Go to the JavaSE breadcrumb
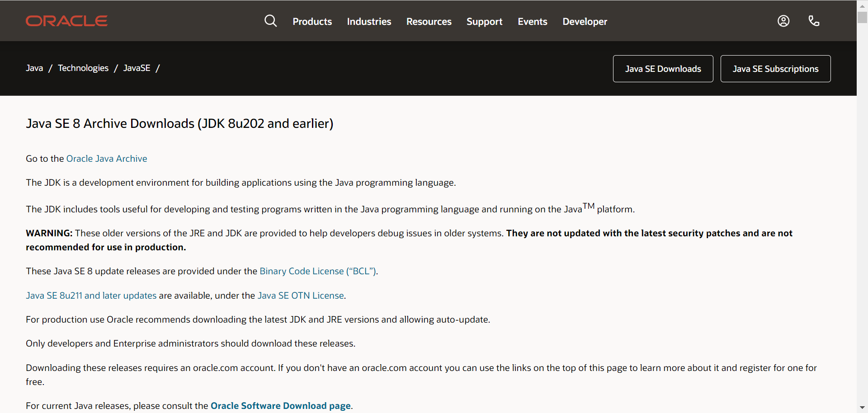Image resolution: width=868 pixels, height=413 pixels. coord(137,68)
